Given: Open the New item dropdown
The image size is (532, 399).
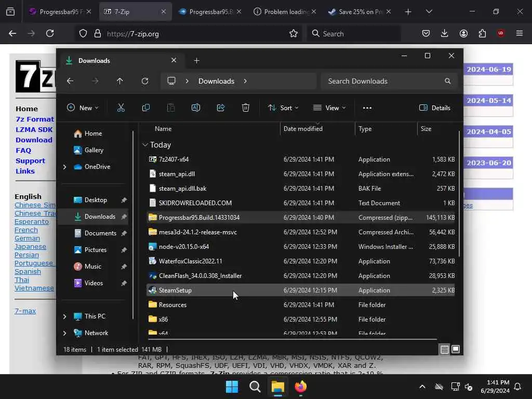Looking at the screenshot, I should [x=83, y=108].
